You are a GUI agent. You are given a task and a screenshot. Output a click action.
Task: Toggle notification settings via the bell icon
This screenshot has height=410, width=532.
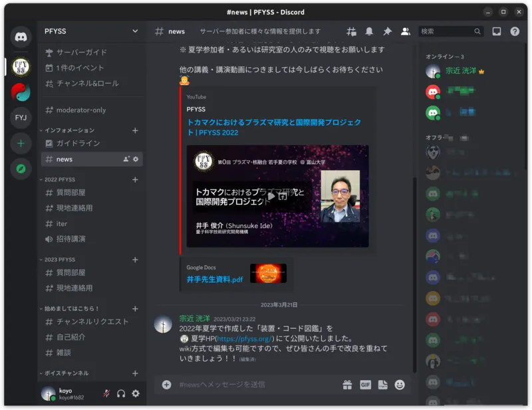[x=368, y=31]
